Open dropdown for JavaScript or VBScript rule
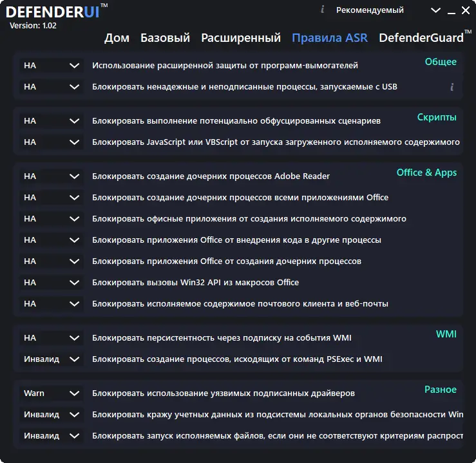 (x=52, y=142)
